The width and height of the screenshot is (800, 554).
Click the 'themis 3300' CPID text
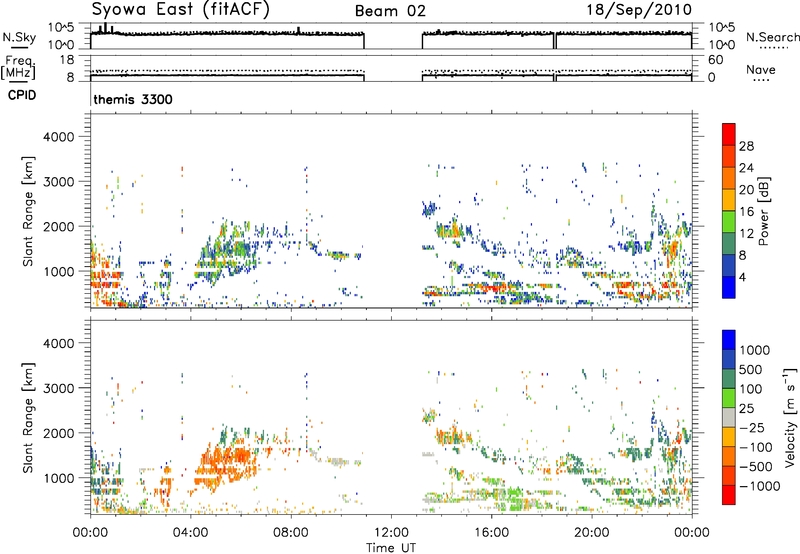point(133,99)
